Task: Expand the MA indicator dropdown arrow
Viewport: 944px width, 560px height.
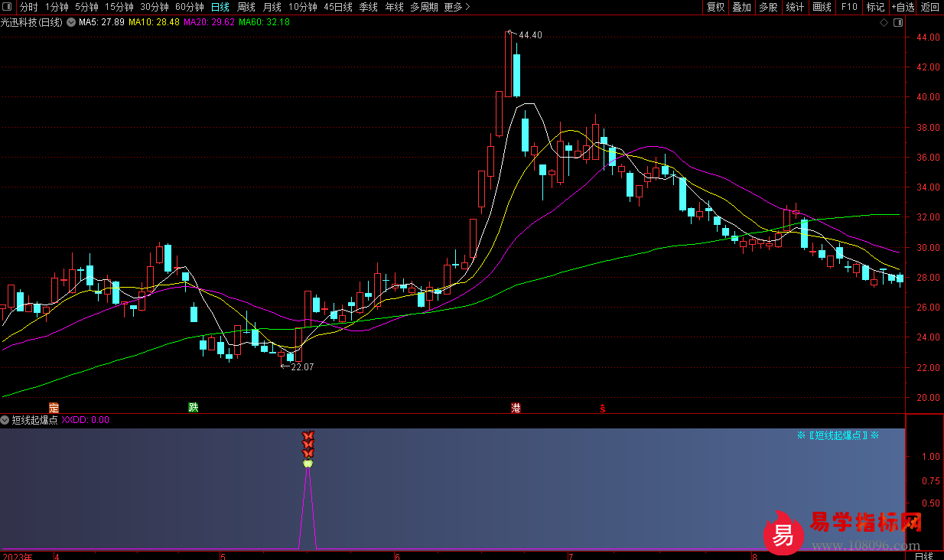Action: pyautogui.click(x=71, y=22)
